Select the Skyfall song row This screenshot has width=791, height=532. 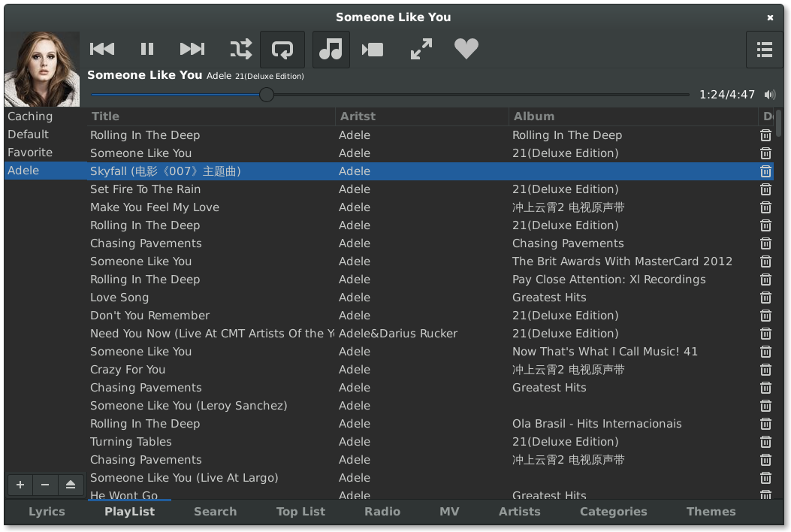(x=430, y=171)
